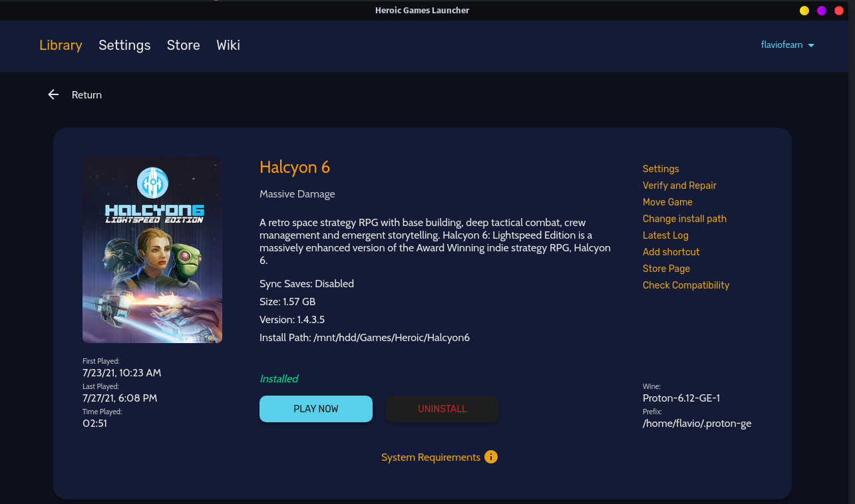Click the Install Path line
The width and height of the screenshot is (855, 504).
pos(365,338)
